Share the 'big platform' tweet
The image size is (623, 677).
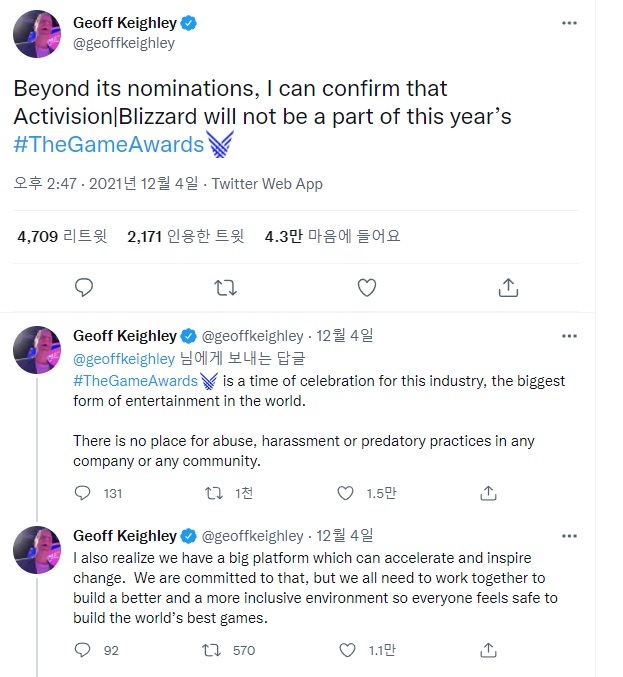point(489,650)
